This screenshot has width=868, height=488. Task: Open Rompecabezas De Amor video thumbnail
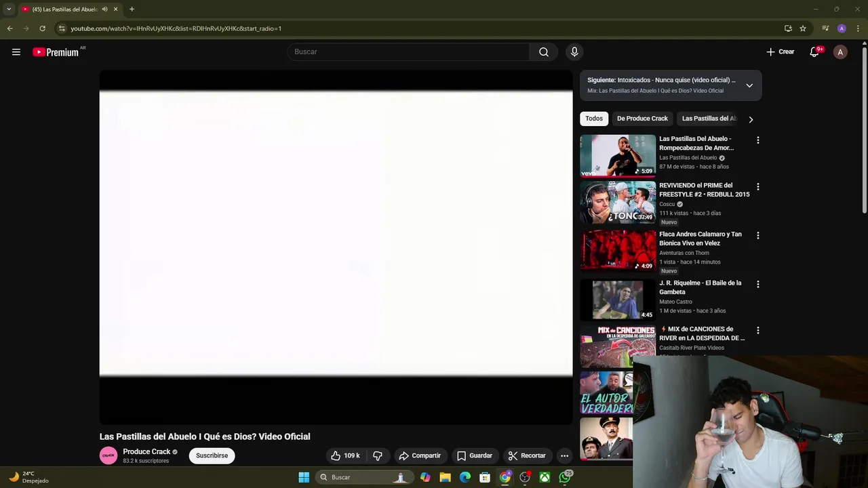click(618, 156)
